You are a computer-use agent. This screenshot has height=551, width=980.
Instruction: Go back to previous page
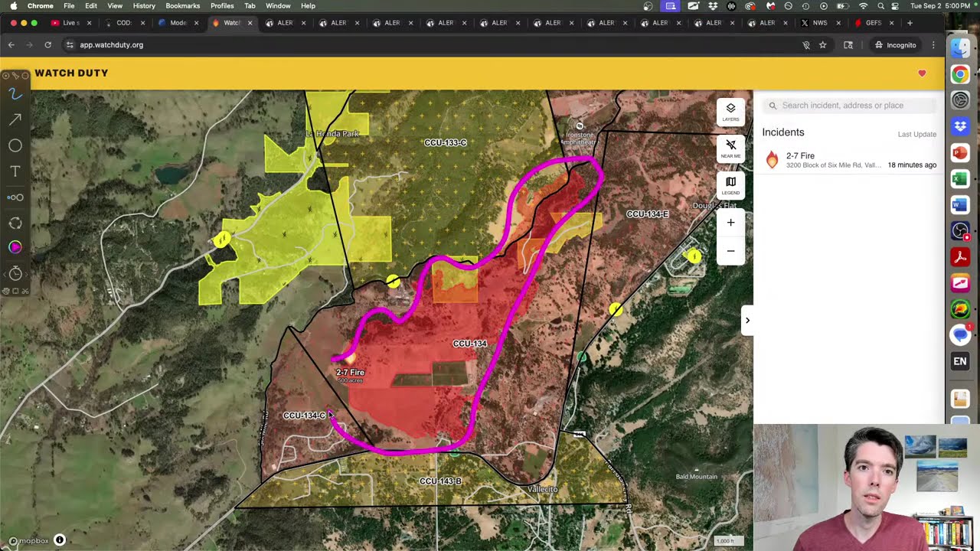(x=11, y=45)
